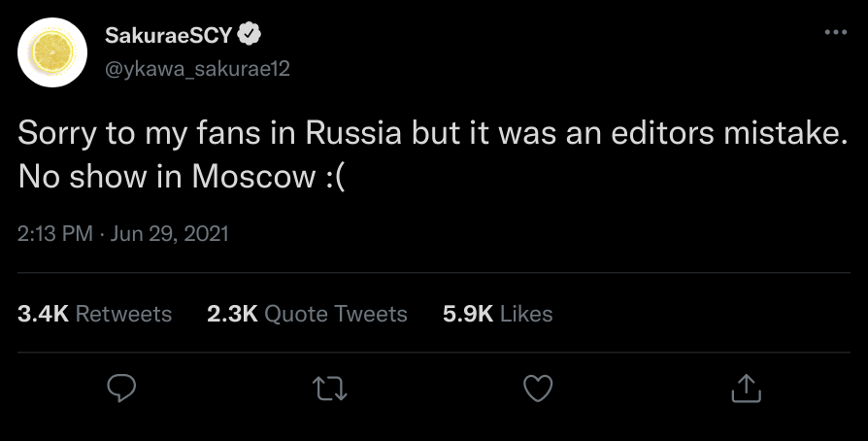Viewport: 868px width, 441px height.
Task: Click the SakuraeSCY display name
Action: 169,36
